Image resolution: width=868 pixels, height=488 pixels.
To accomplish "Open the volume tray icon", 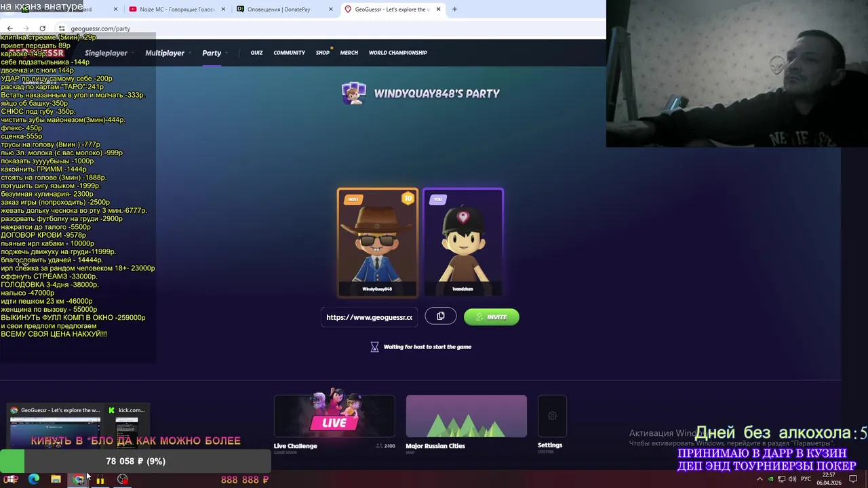I will coord(792,479).
